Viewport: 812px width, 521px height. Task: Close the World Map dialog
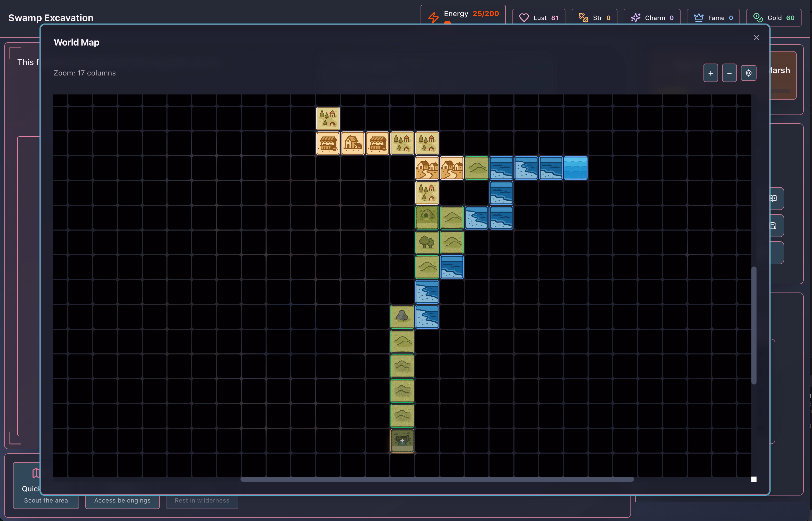(x=756, y=37)
